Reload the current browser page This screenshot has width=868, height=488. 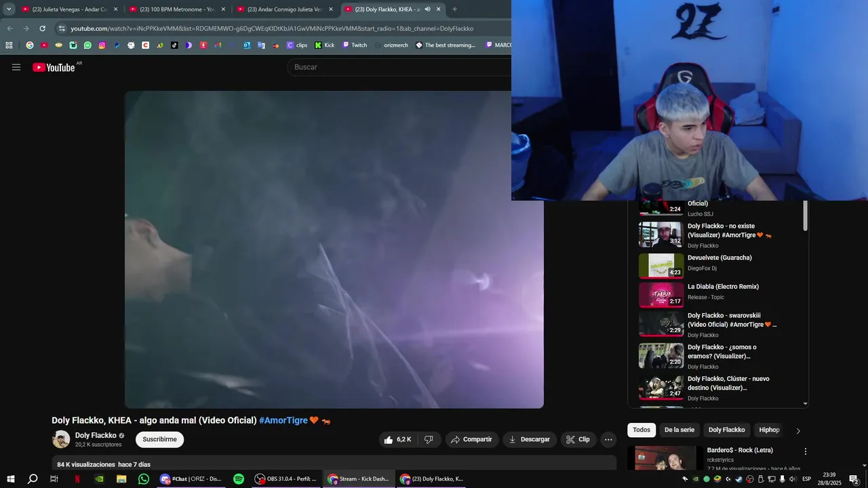click(42, 28)
